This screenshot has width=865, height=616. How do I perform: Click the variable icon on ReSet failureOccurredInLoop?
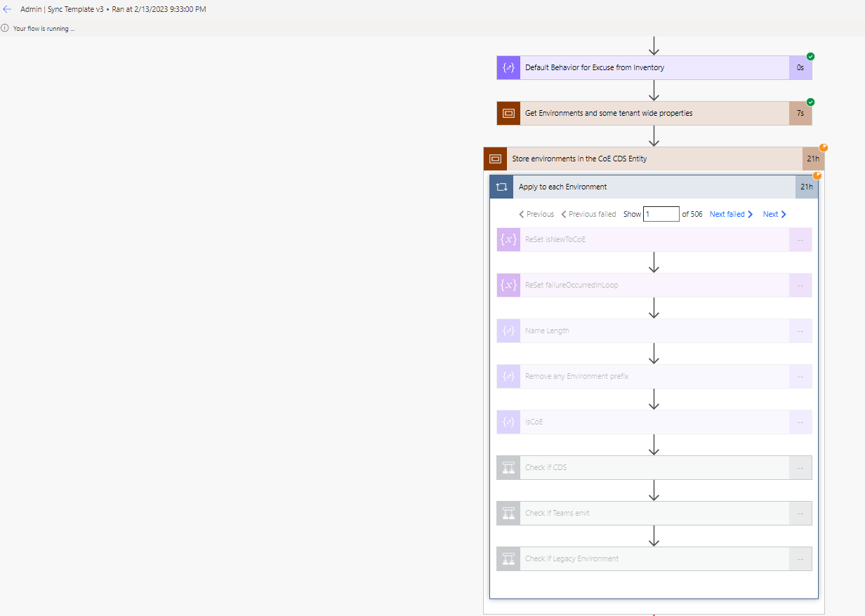508,285
